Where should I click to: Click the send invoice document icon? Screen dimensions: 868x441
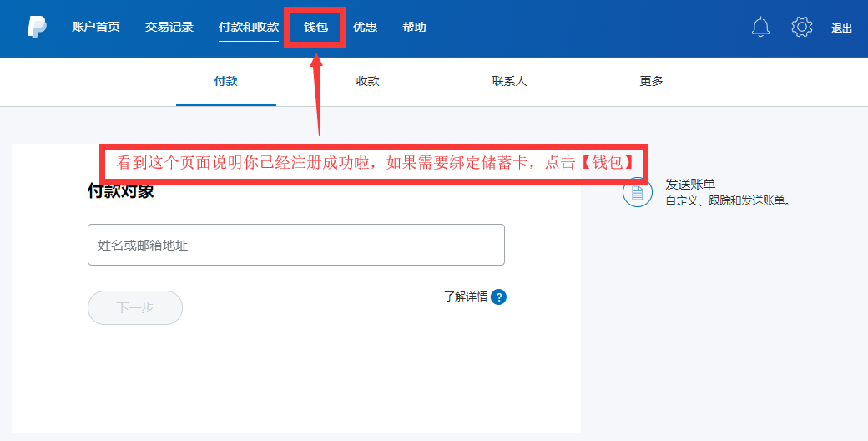[x=637, y=192]
